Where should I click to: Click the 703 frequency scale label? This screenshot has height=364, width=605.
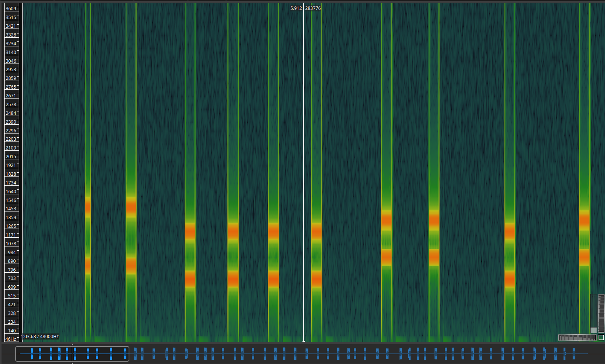coord(12,278)
